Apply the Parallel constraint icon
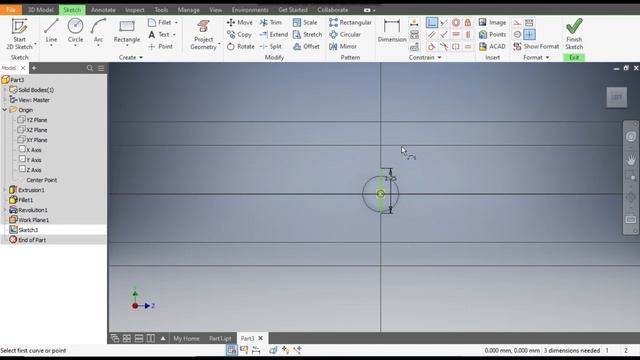640x360 pixels. pos(432,35)
